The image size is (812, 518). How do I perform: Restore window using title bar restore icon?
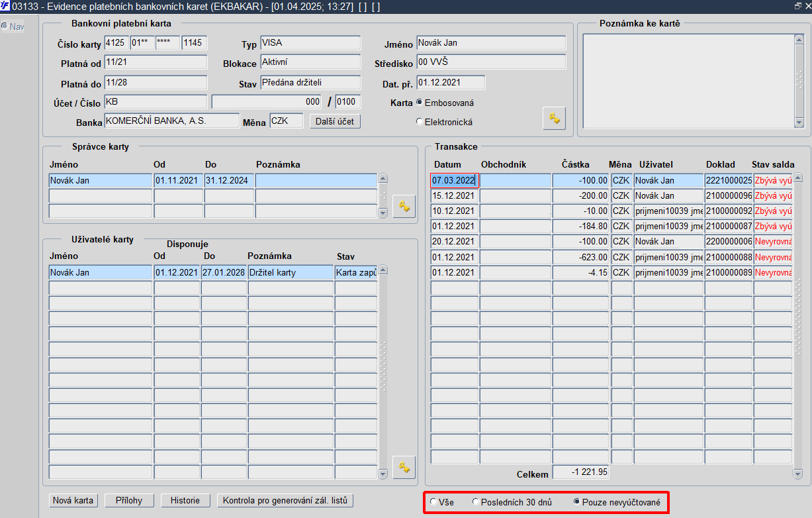[x=797, y=6]
